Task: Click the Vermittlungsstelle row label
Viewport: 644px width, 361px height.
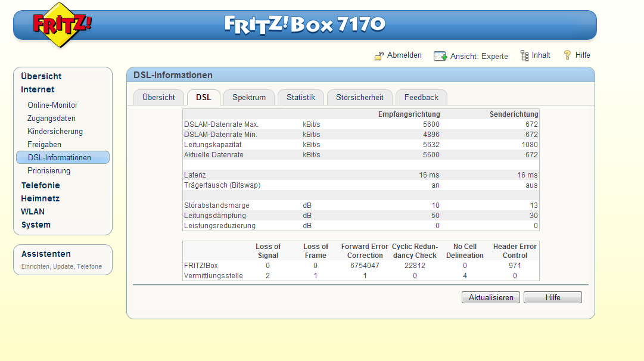Action: (x=213, y=276)
